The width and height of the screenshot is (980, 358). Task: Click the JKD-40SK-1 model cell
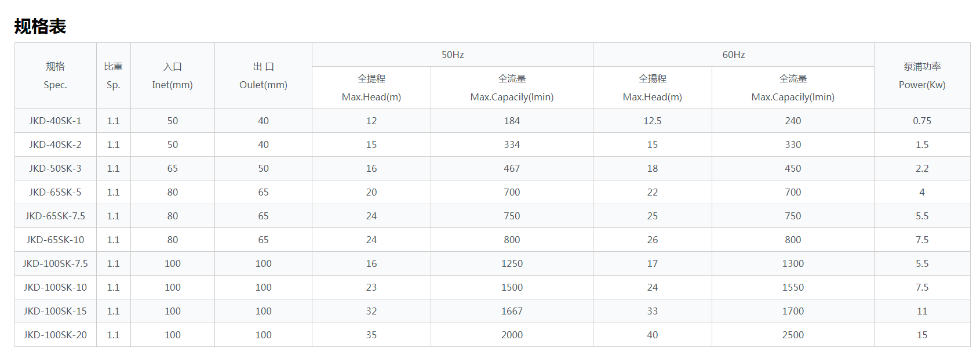55,121
